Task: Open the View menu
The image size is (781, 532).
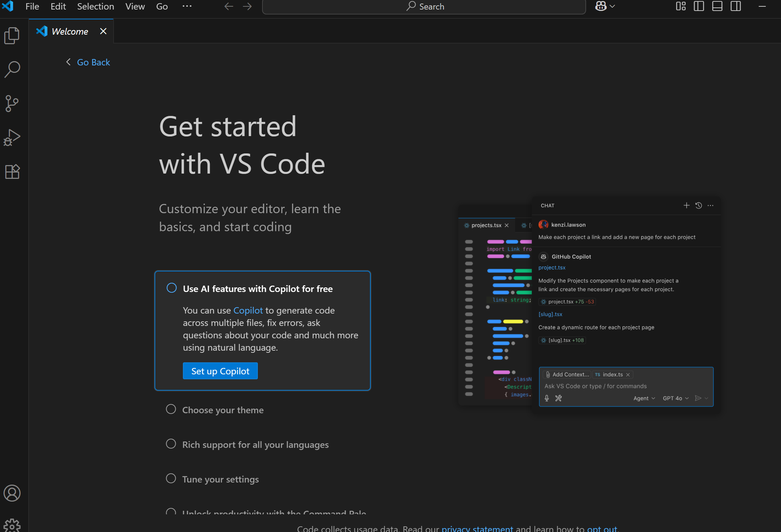Action: click(135, 6)
